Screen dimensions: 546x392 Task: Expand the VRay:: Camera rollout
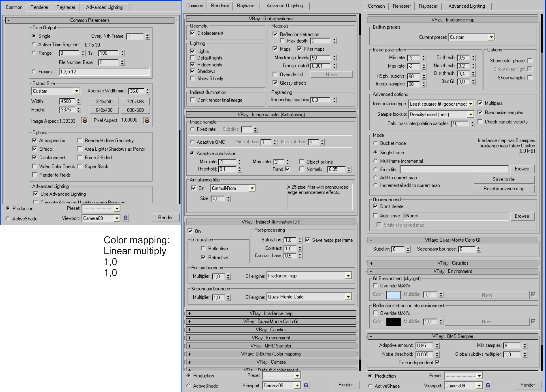(x=271, y=362)
